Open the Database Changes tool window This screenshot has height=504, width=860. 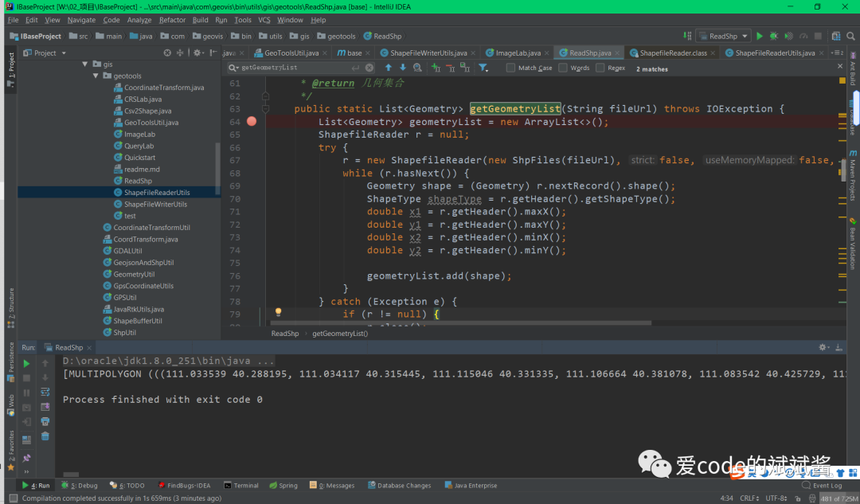click(399, 486)
